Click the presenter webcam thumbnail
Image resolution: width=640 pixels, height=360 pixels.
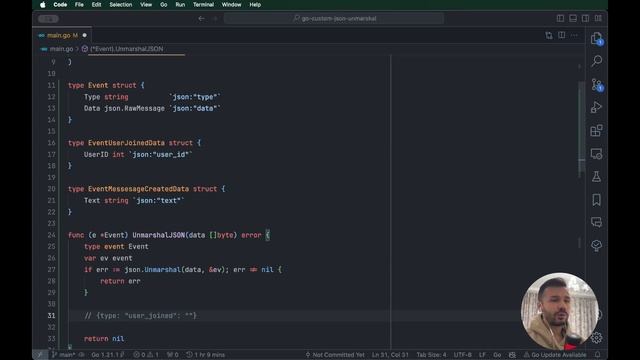[560, 311]
